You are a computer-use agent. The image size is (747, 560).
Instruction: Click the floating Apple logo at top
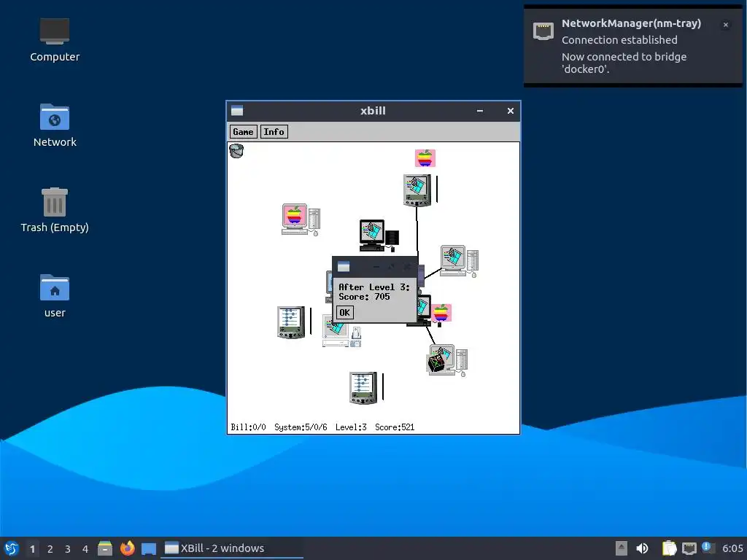tap(425, 158)
